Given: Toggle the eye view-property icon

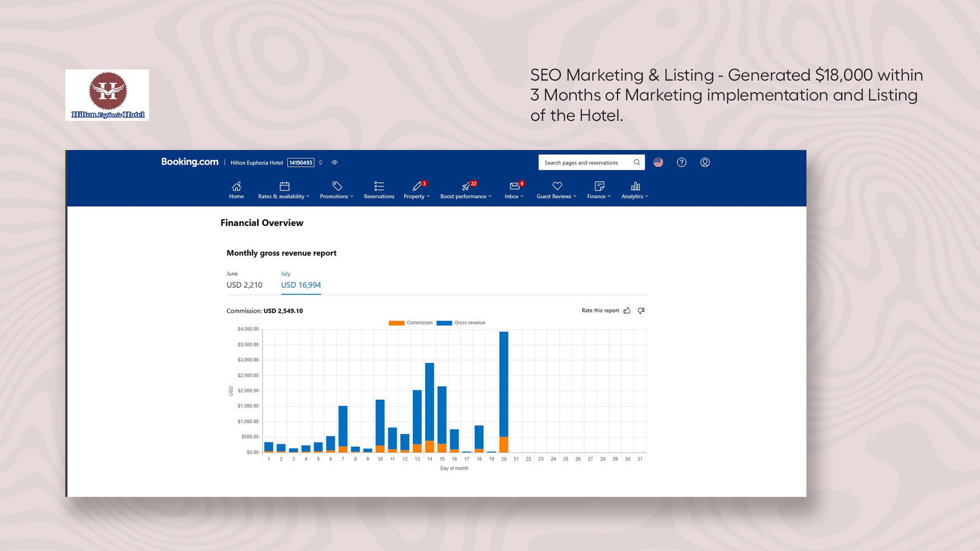Looking at the screenshot, I should (334, 162).
